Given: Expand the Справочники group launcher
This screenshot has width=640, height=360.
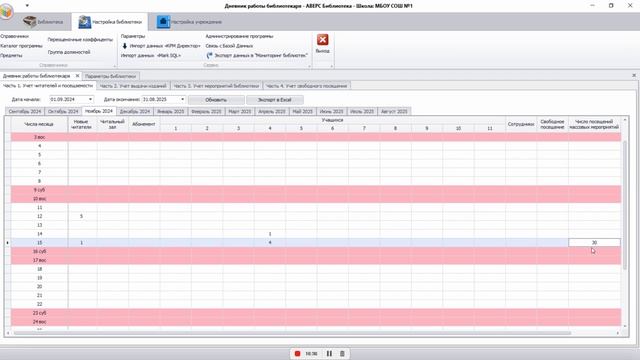Looking at the screenshot, I should (114, 66).
